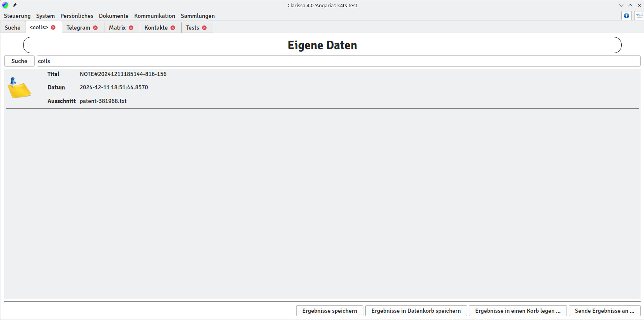Click the window roll-down chevron
Viewport: 644px width, 320px height.
pyautogui.click(x=621, y=5)
